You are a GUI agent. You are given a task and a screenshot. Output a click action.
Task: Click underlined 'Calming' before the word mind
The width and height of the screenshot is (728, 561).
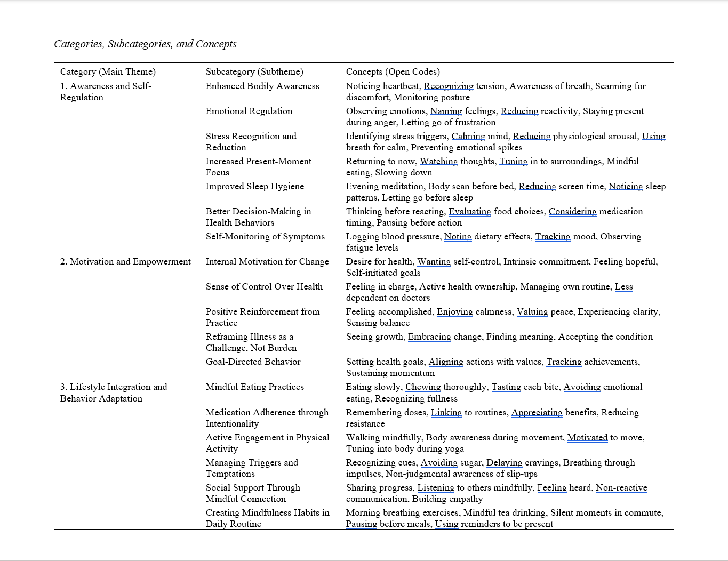(468, 136)
